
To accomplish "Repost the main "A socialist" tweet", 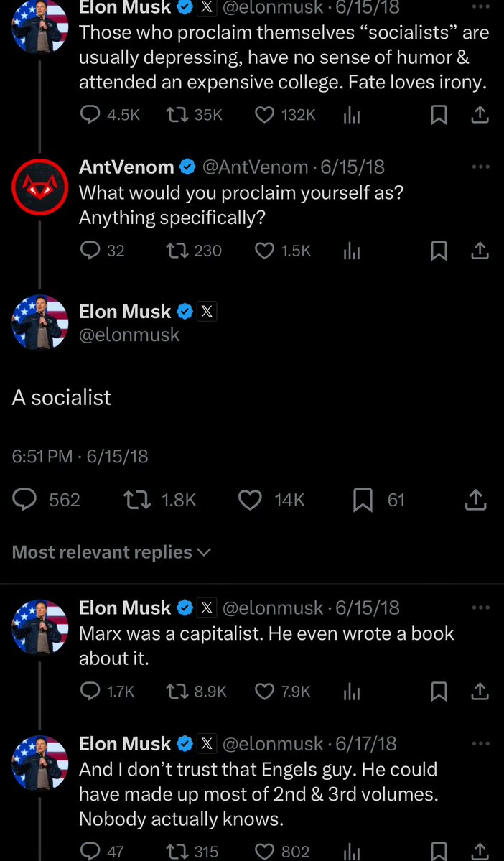I will [x=137, y=500].
